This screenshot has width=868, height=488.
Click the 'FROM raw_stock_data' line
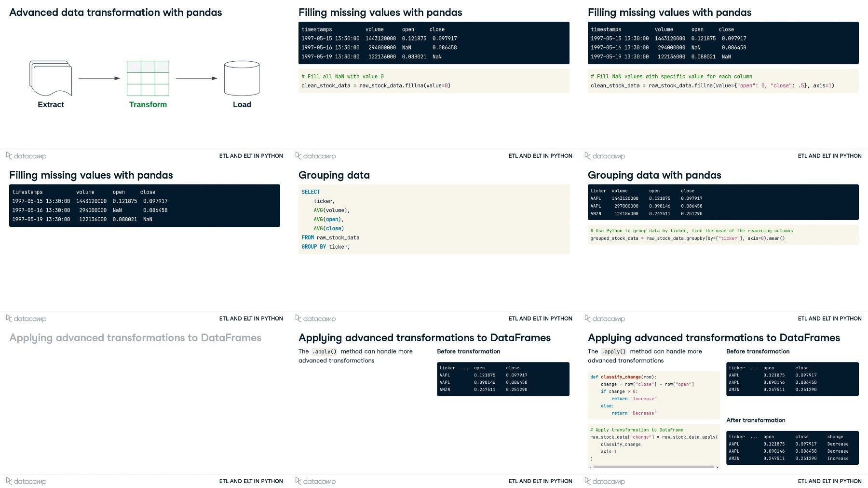(x=330, y=238)
